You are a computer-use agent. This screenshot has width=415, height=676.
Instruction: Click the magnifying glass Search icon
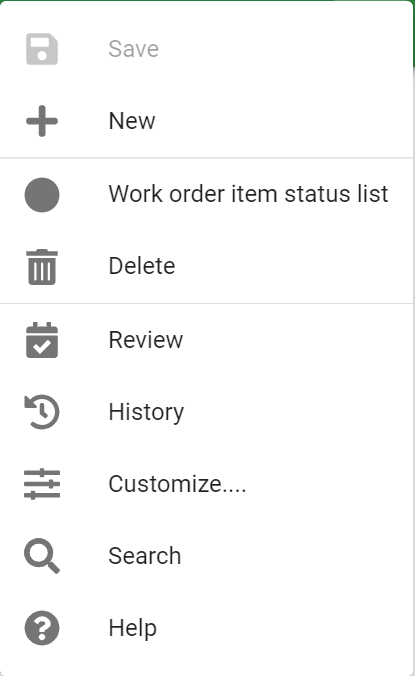[42, 556]
